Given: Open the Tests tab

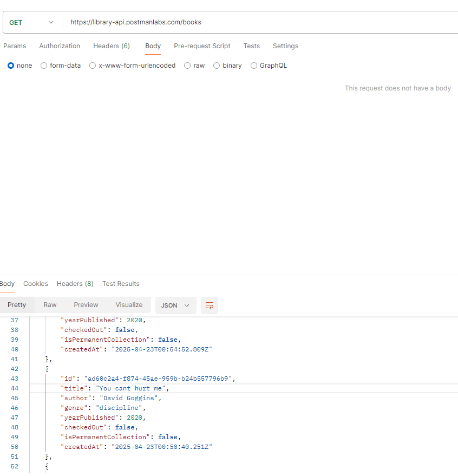Looking at the screenshot, I should [x=251, y=46].
